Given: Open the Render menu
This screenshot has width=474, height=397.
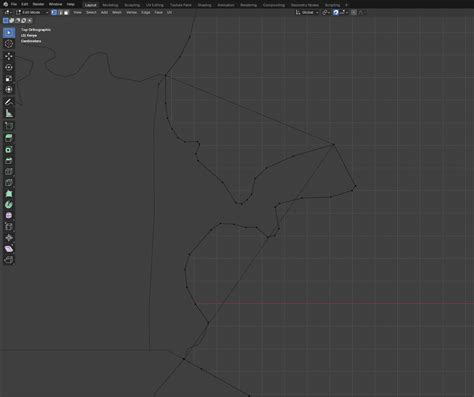Looking at the screenshot, I should click(x=38, y=4).
